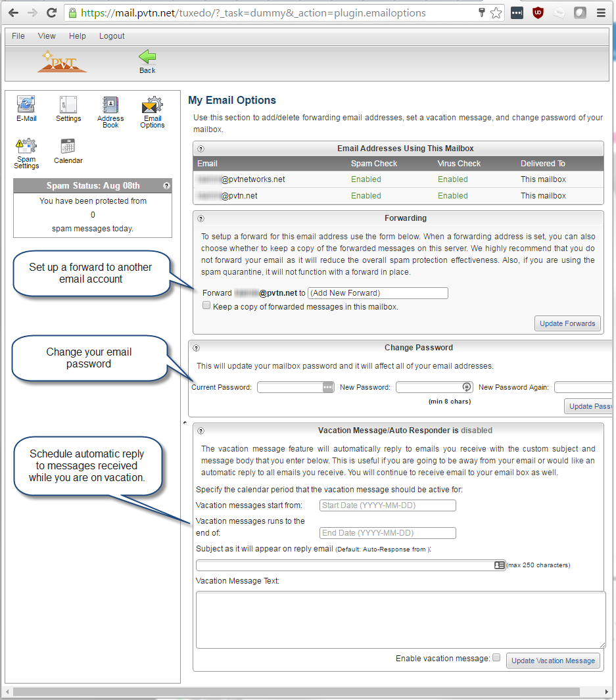Viewport: 616px width, 700px height.
Task: Reload the page in browser
Action: tap(52, 13)
